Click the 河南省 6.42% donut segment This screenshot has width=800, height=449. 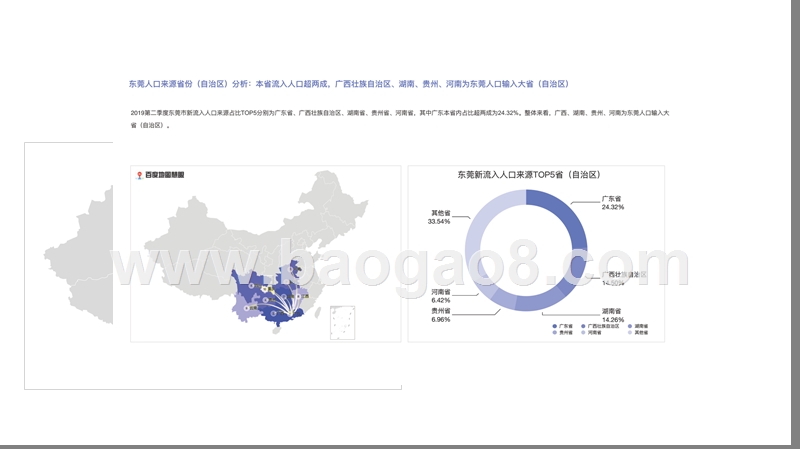(487, 287)
